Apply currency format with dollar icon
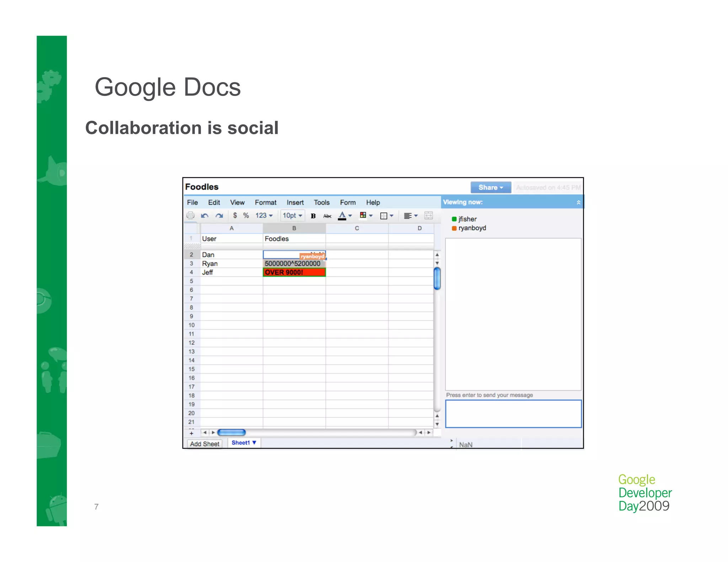 point(235,215)
